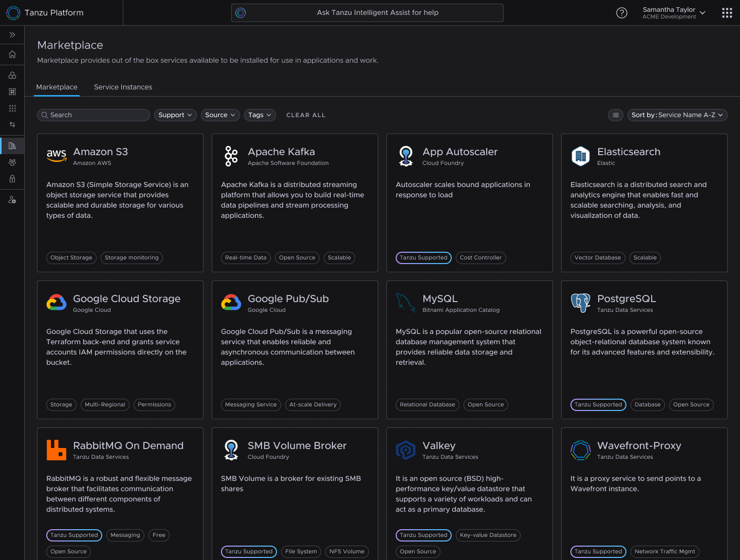Click the PostgreSQL elephant icon

[581, 303]
